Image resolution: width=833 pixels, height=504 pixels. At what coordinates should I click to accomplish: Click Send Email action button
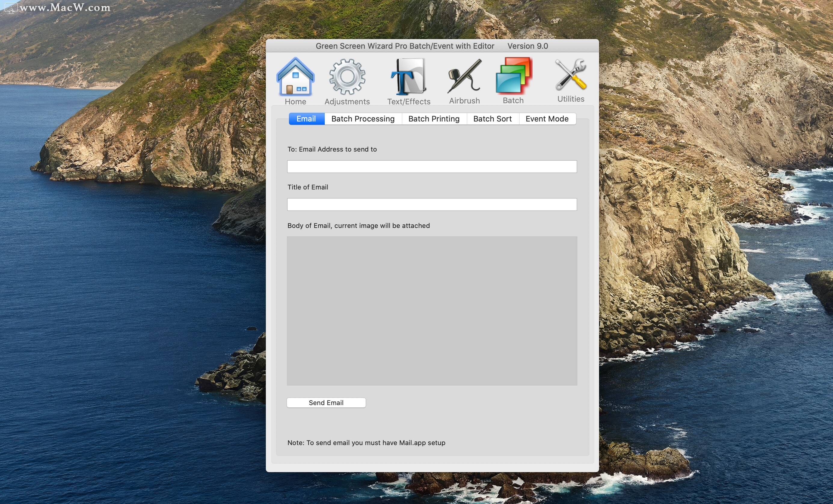point(325,403)
